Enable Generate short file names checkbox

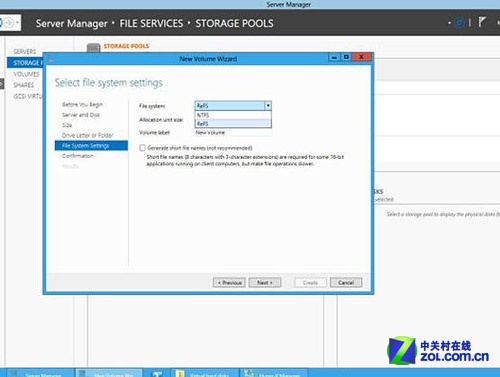(x=143, y=148)
